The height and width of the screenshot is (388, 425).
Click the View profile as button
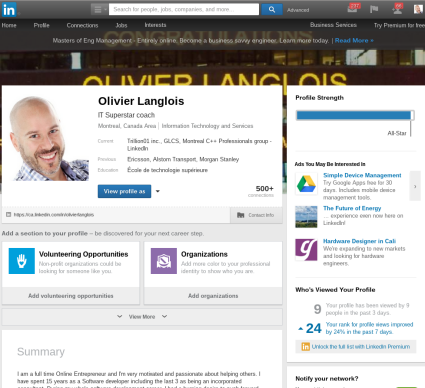pos(124,191)
